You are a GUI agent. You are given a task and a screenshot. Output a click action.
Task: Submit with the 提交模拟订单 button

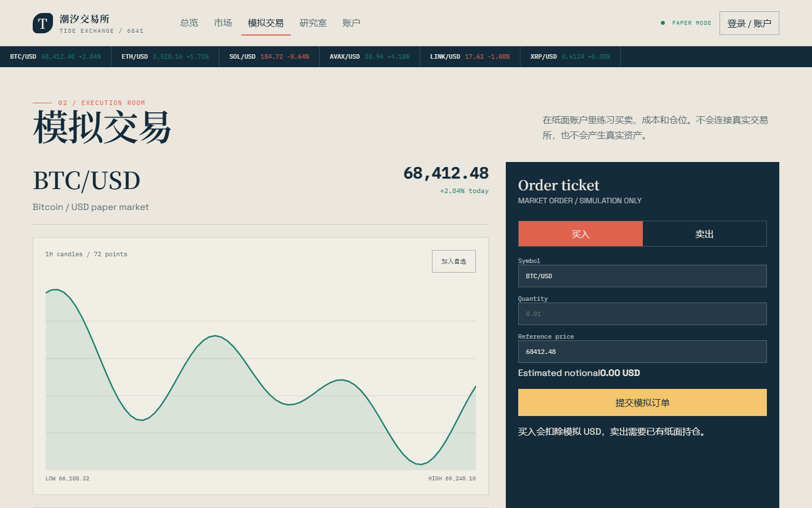(642, 402)
